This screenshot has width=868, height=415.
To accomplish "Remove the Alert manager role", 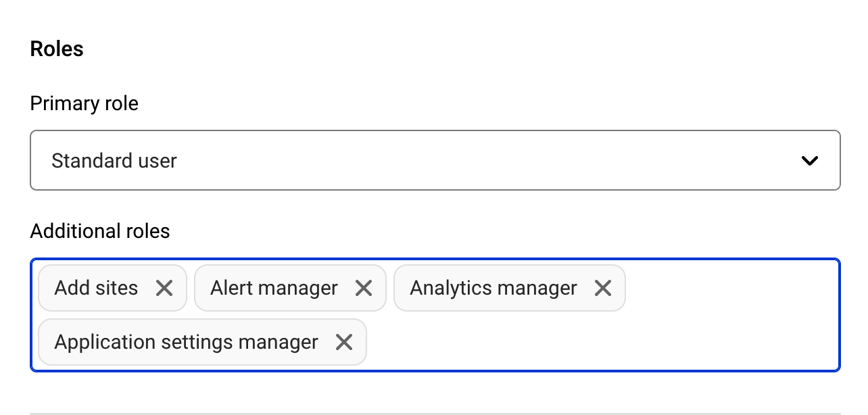I will click(x=364, y=289).
